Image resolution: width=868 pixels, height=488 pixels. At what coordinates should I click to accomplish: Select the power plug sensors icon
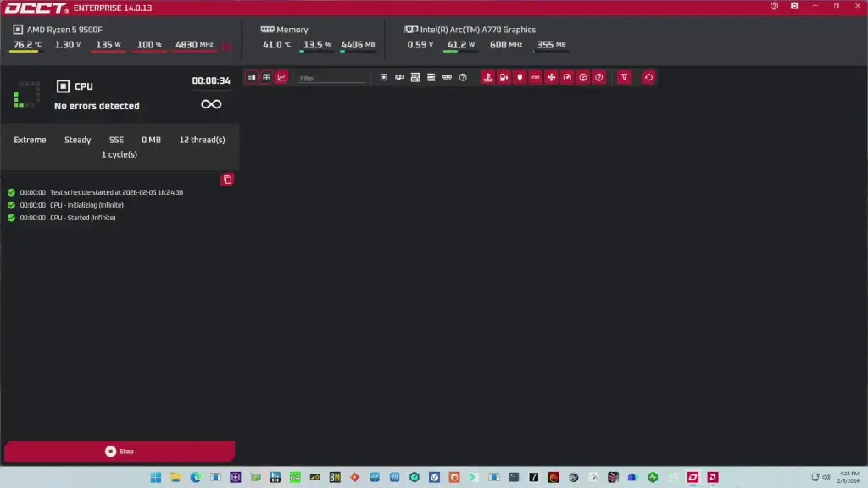(x=520, y=77)
